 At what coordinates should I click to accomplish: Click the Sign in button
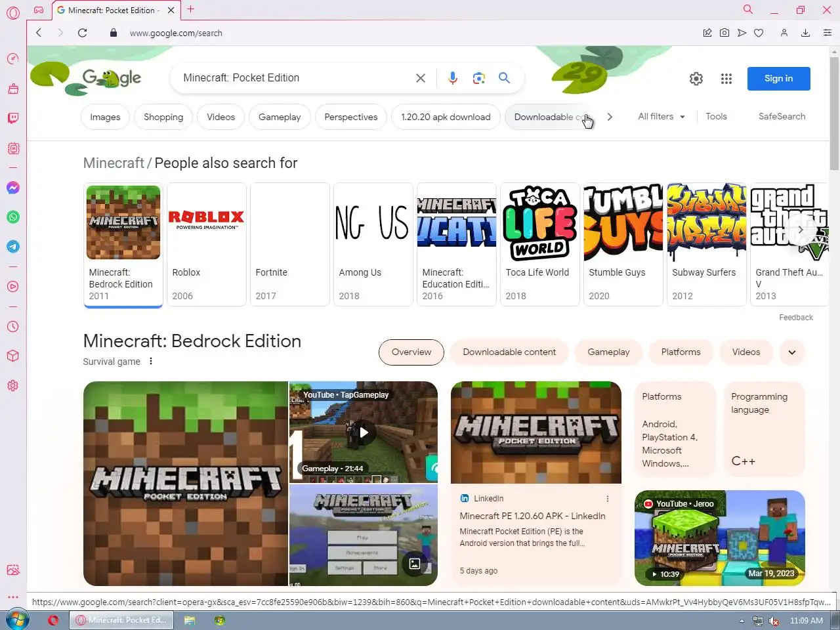tap(778, 79)
